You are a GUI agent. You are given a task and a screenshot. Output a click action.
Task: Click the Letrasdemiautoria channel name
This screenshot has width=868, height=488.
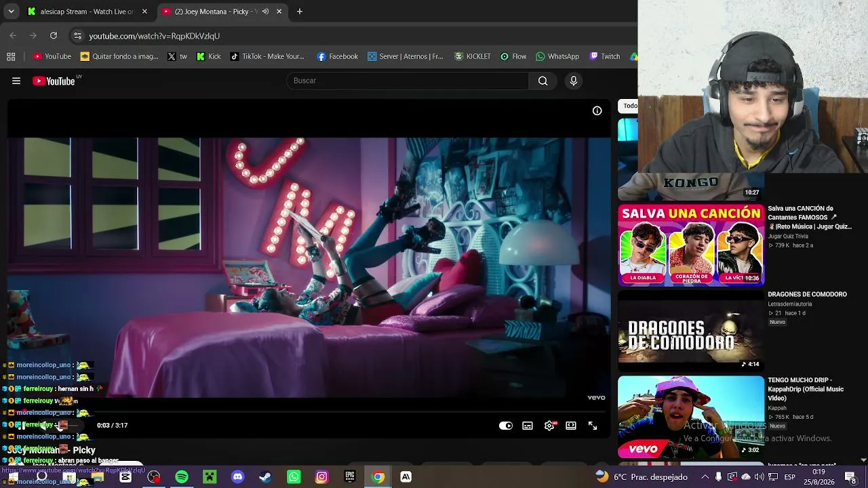tap(790, 304)
